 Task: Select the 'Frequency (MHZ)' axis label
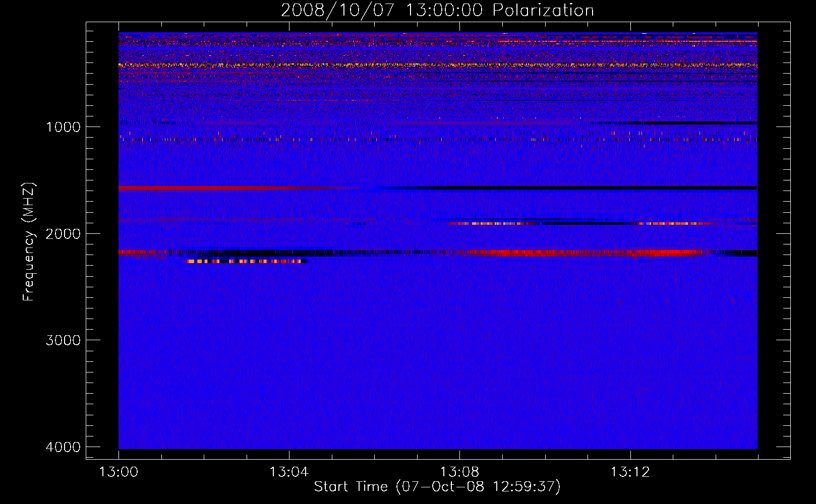[29, 242]
